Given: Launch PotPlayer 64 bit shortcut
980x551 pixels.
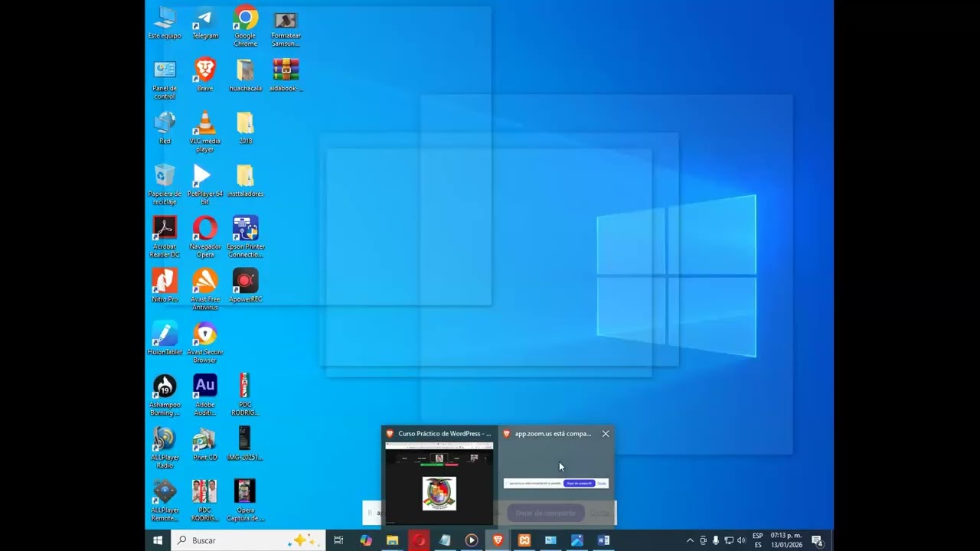Looking at the screenshot, I should [204, 184].
